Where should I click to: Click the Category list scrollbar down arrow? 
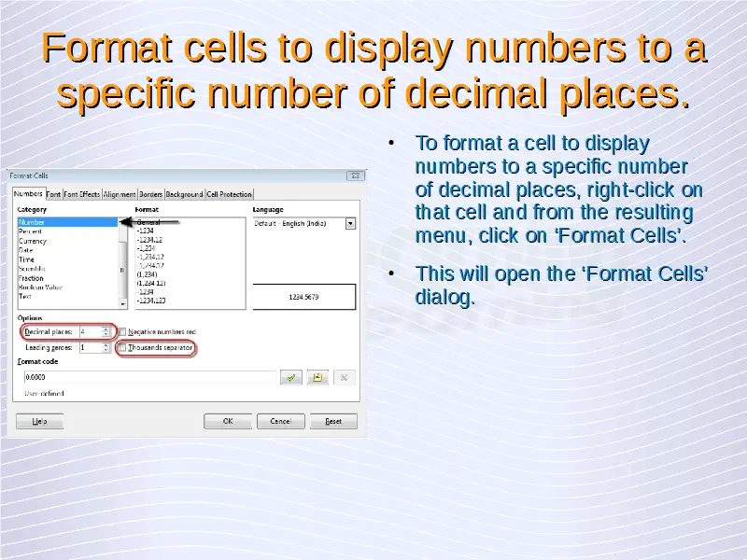point(122,303)
